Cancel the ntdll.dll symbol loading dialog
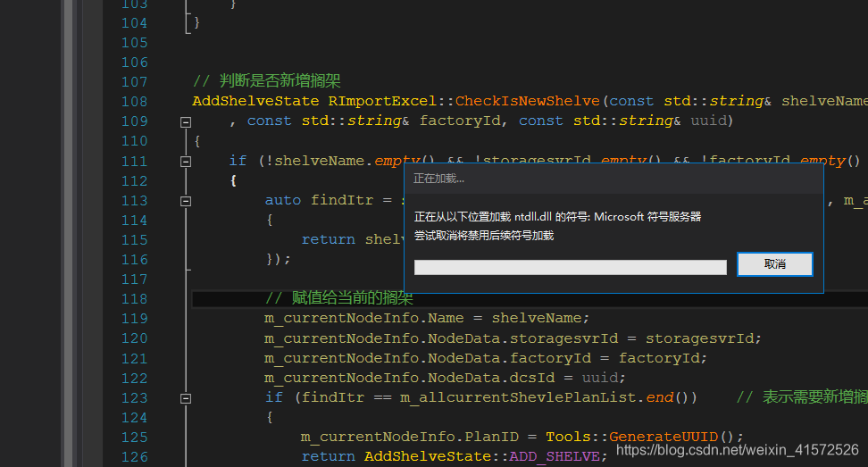Viewport: 868px width, 467px height. [774, 264]
